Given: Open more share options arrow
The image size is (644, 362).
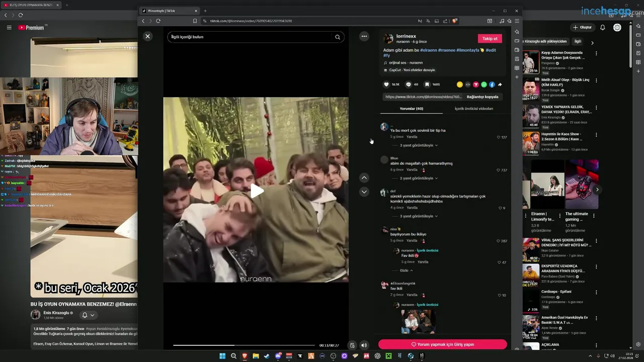Looking at the screenshot, I should click(500, 84).
